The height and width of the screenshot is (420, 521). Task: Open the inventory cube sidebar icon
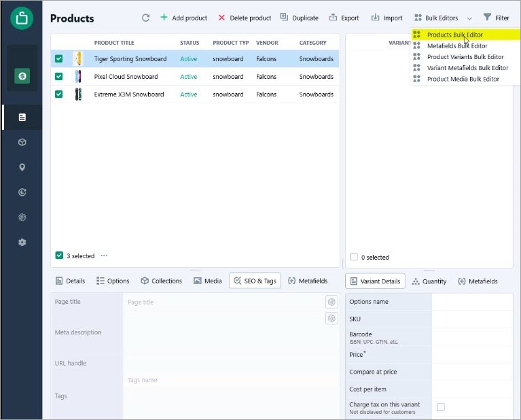pyautogui.click(x=22, y=142)
